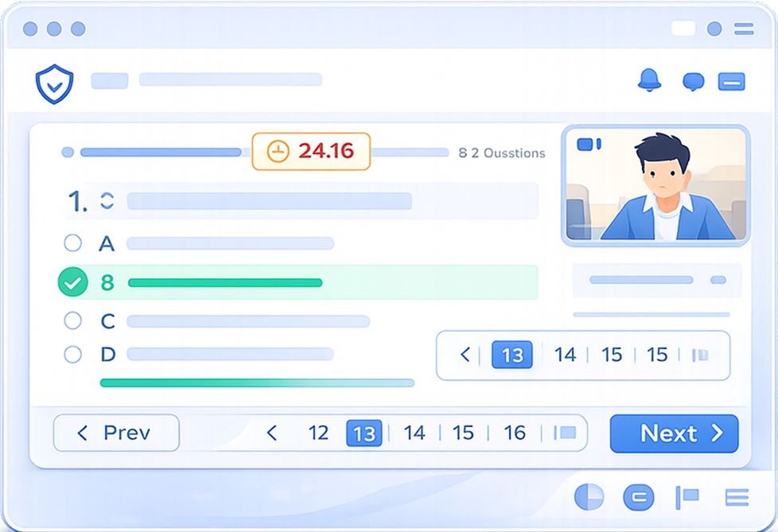The image size is (778, 532).
Task: Click the refresh icon beside question 1
Action: [107, 201]
